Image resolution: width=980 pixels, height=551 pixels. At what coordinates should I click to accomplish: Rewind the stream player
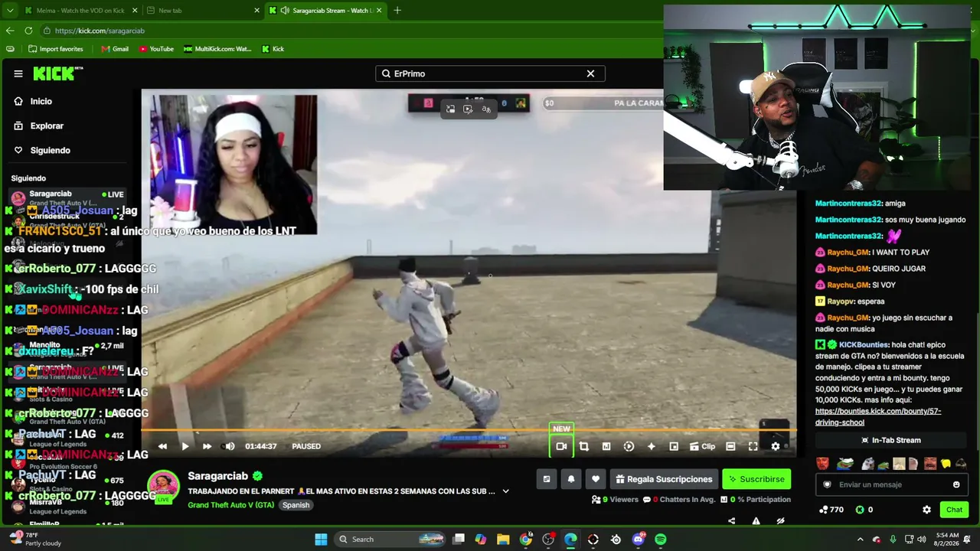[x=162, y=446]
